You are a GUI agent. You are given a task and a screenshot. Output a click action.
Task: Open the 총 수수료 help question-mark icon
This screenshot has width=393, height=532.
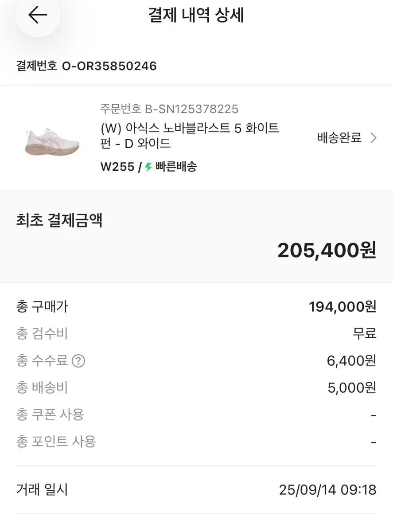pyautogui.click(x=78, y=361)
